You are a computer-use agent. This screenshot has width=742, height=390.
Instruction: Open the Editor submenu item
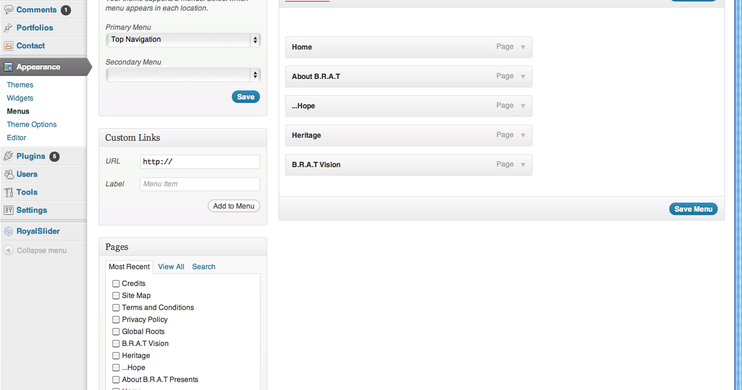click(x=17, y=138)
